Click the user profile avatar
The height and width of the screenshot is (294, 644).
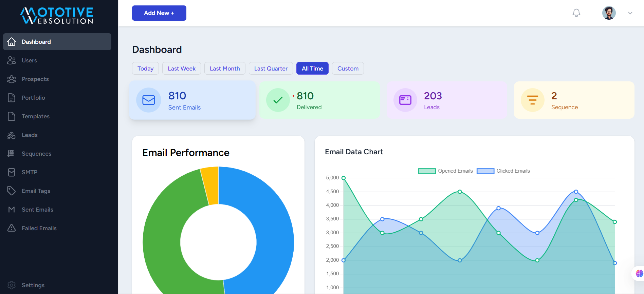coord(609,13)
